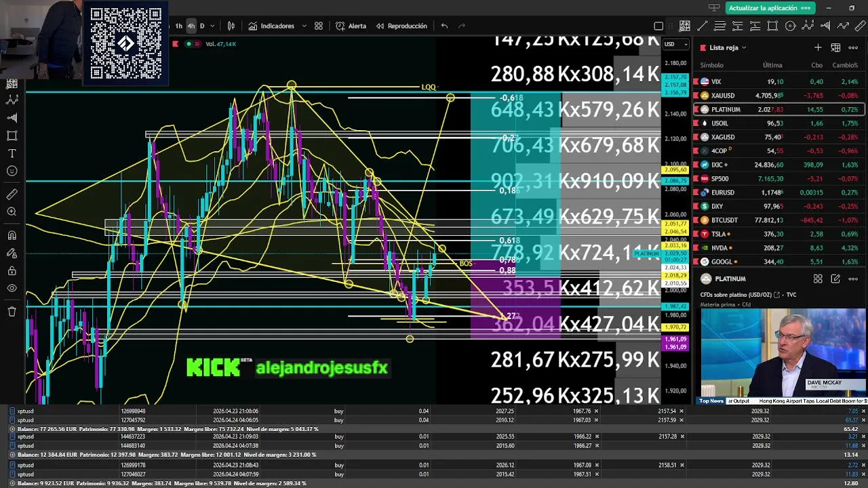Toggle lock all drawings
The height and width of the screenshot is (488, 868).
point(12,271)
